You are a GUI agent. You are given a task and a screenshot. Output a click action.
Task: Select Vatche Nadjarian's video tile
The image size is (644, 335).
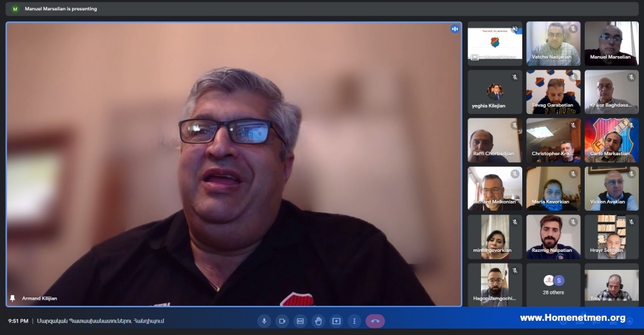click(553, 44)
